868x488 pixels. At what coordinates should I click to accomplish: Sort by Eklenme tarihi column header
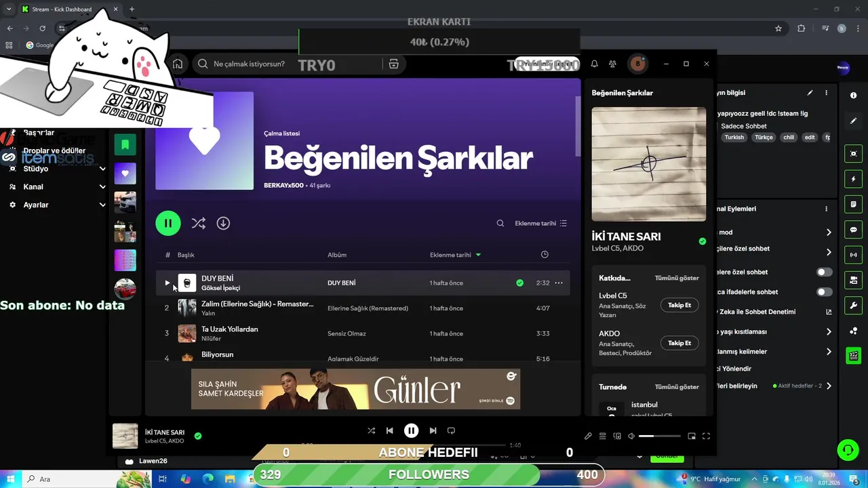coord(455,255)
